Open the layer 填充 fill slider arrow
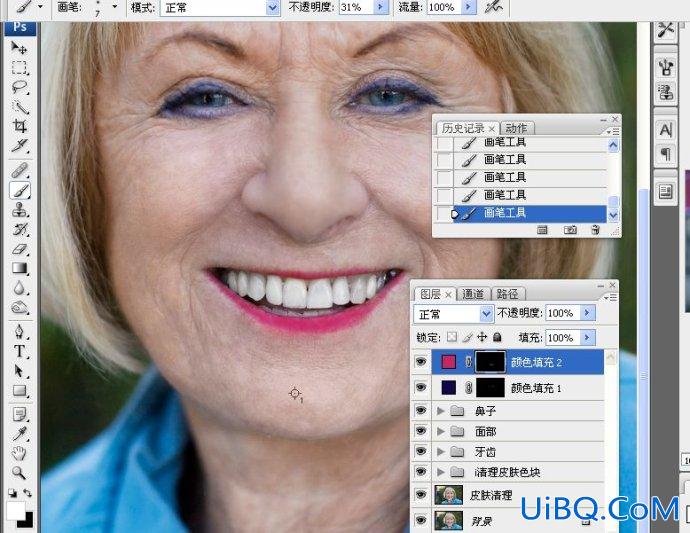Screen dimensions: 690x533 (x=587, y=338)
